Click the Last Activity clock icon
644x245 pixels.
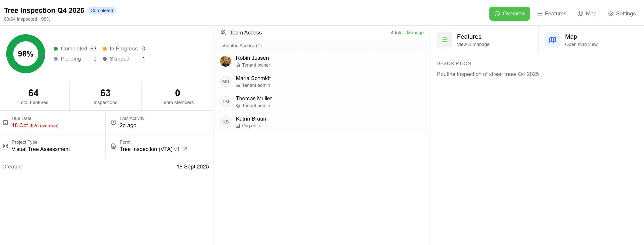click(x=114, y=122)
